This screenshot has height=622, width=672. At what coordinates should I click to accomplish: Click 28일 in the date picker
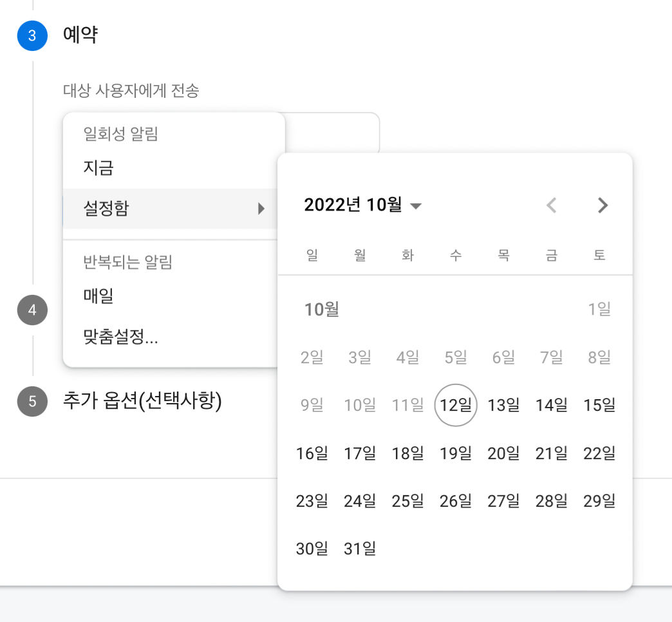pos(552,501)
